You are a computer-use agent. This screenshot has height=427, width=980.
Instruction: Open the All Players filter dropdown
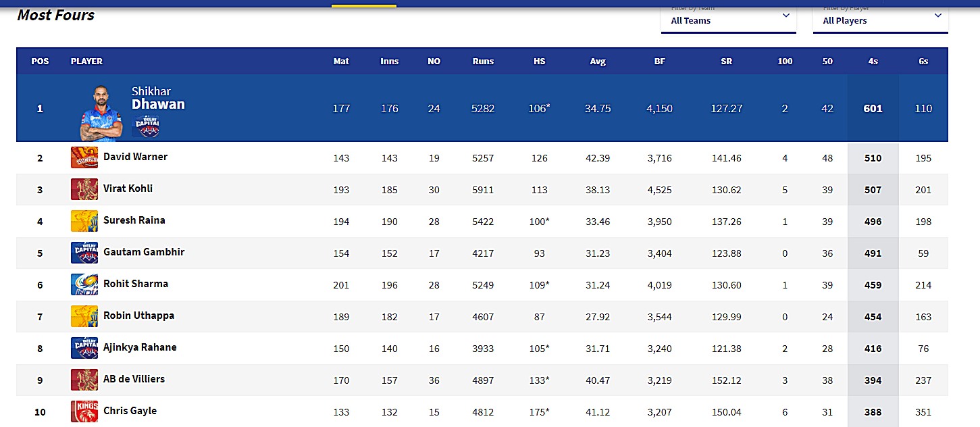click(x=880, y=20)
